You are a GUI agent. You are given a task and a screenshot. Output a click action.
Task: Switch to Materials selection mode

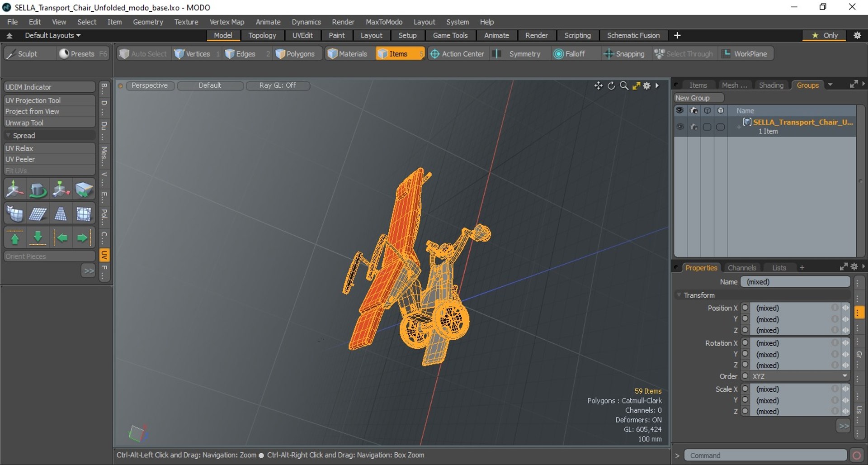(x=348, y=54)
